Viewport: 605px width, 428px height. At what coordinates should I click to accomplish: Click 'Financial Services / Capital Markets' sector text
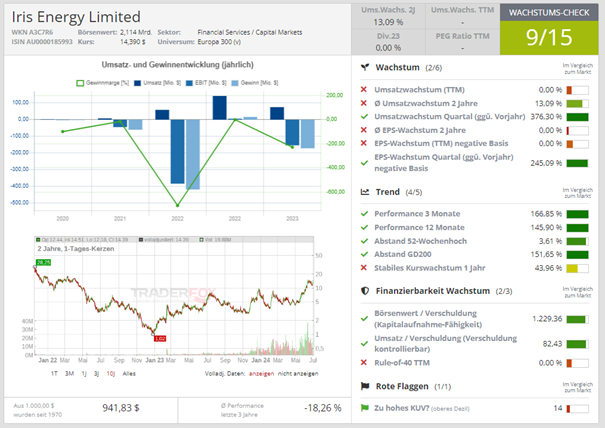(250, 32)
